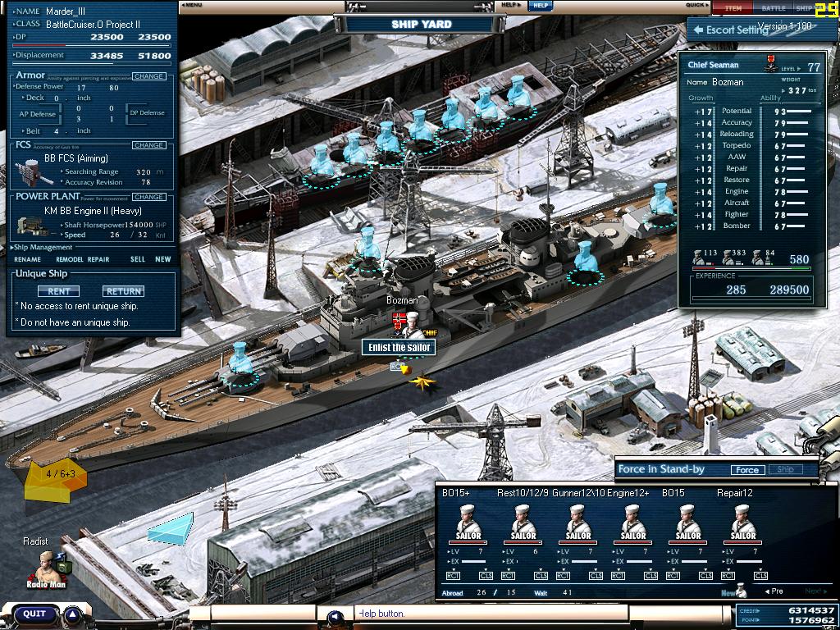Open the MENU flyout at the top bar
840x630 pixels.
click(191, 5)
